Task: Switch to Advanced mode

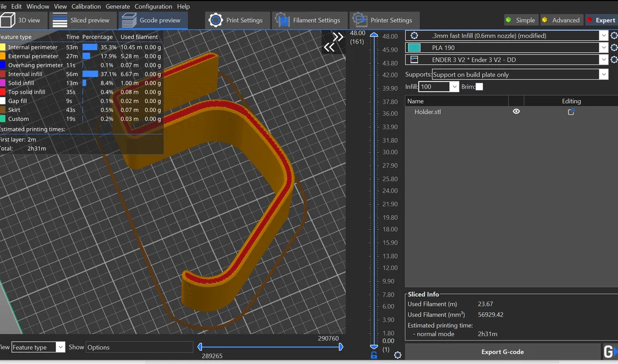Action: click(x=560, y=20)
